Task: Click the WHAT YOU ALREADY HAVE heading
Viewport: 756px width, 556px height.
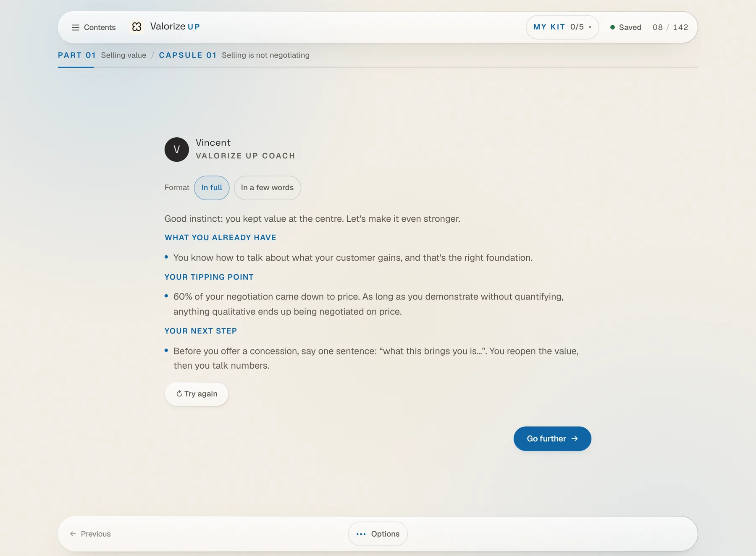Action: tap(220, 238)
